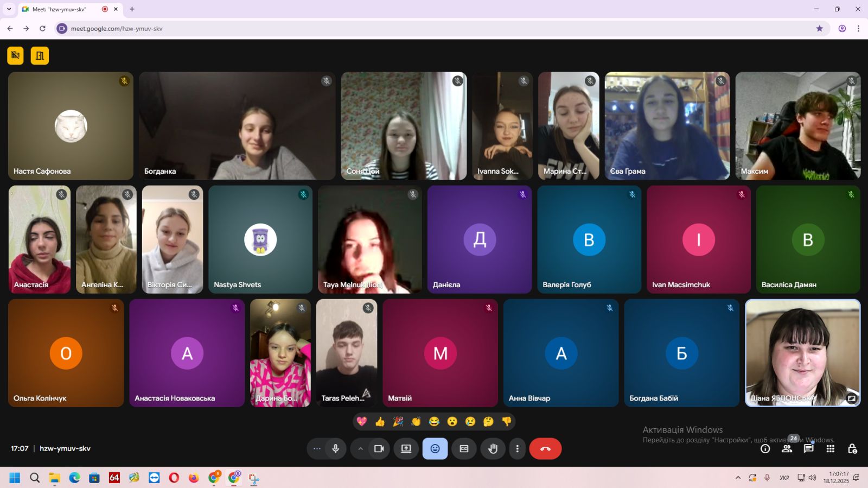This screenshot has width=868, height=488.
Task: Toggle closed captions
Action: tap(464, 449)
